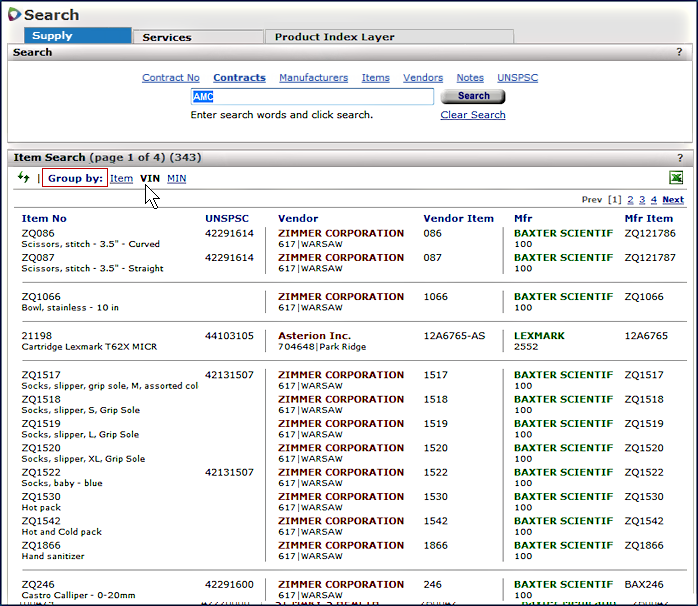Viewport: 698px width, 606px height.
Task: Jump to page 3 of results
Action: (x=642, y=200)
